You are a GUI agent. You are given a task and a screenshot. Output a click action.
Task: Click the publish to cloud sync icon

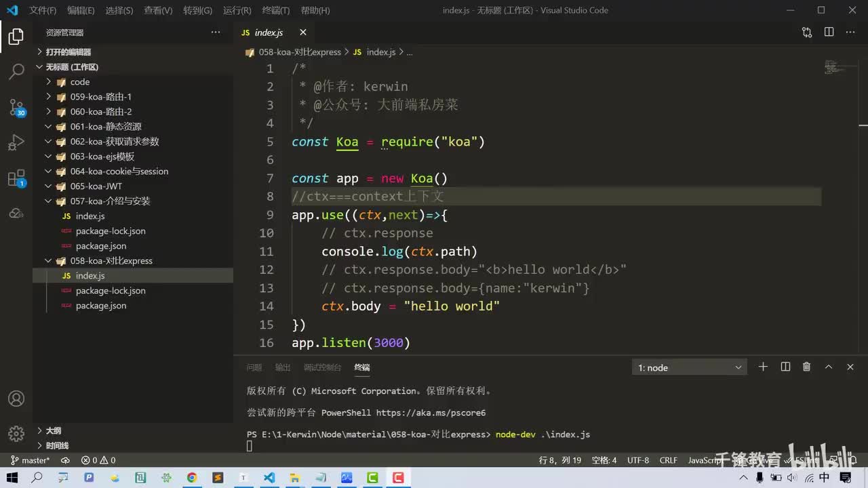[65, 460]
